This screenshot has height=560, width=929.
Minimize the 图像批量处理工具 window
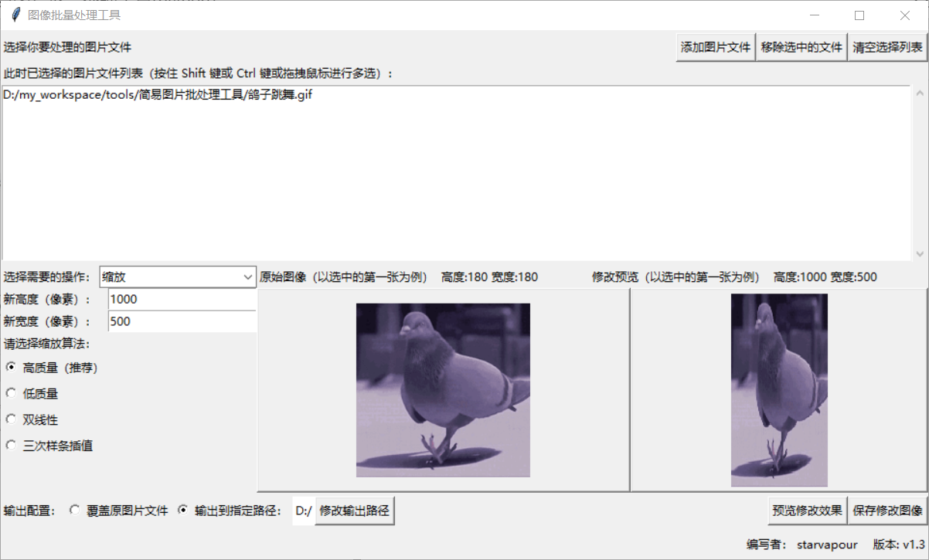[814, 15]
